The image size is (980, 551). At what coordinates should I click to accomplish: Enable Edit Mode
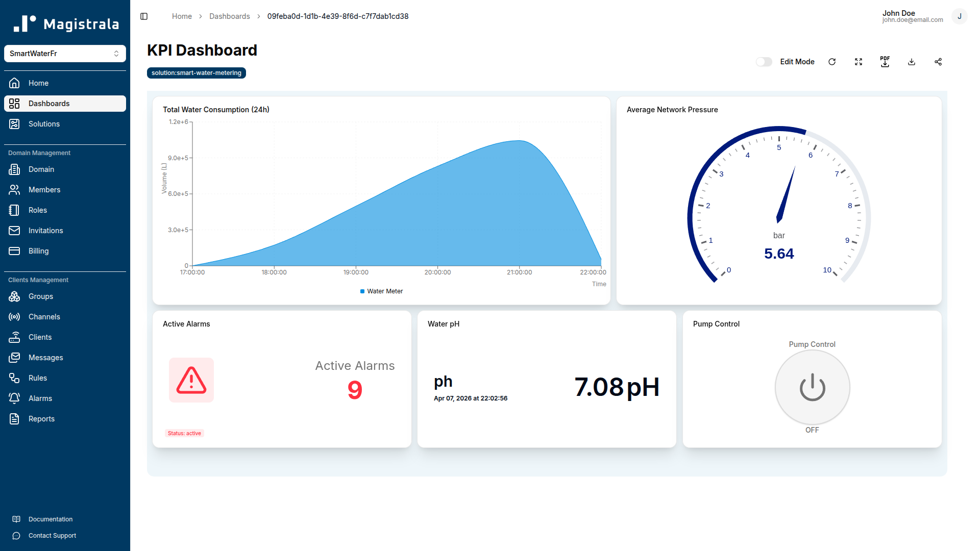click(764, 61)
